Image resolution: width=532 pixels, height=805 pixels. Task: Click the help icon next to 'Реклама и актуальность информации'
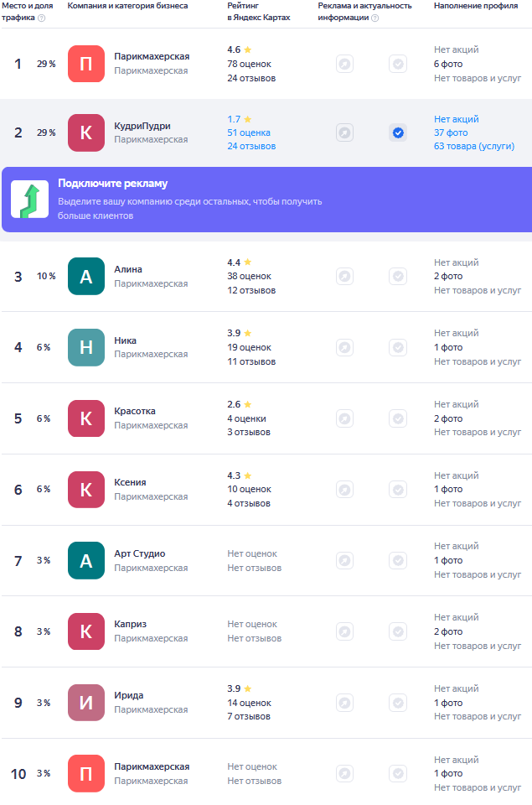click(x=375, y=18)
